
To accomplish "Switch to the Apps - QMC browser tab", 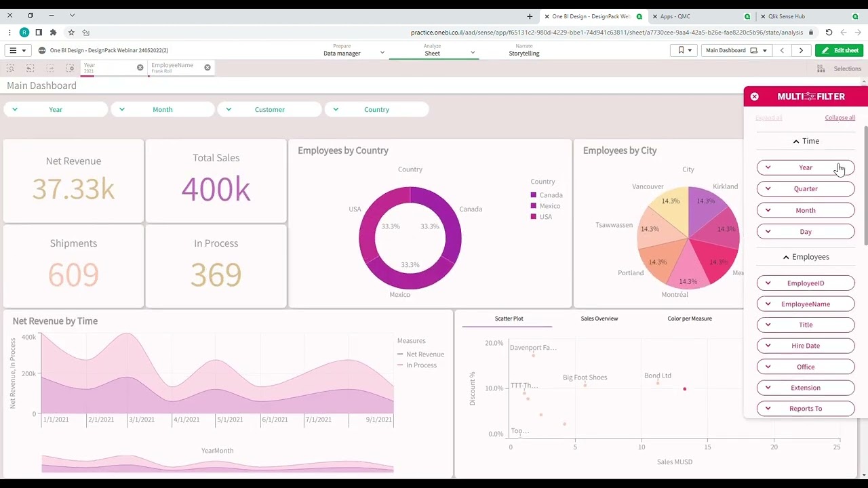I will (x=702, y=16).
